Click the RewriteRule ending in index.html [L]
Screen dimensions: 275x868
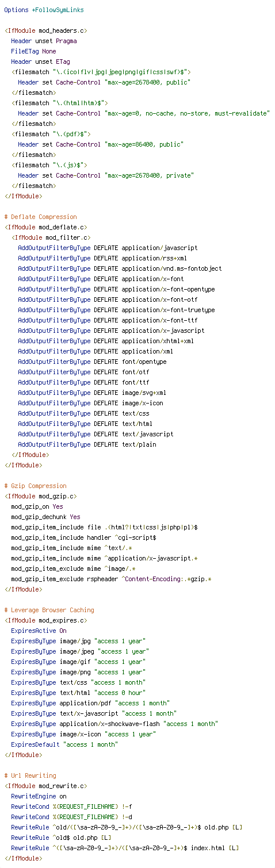[x=125, y=848]
